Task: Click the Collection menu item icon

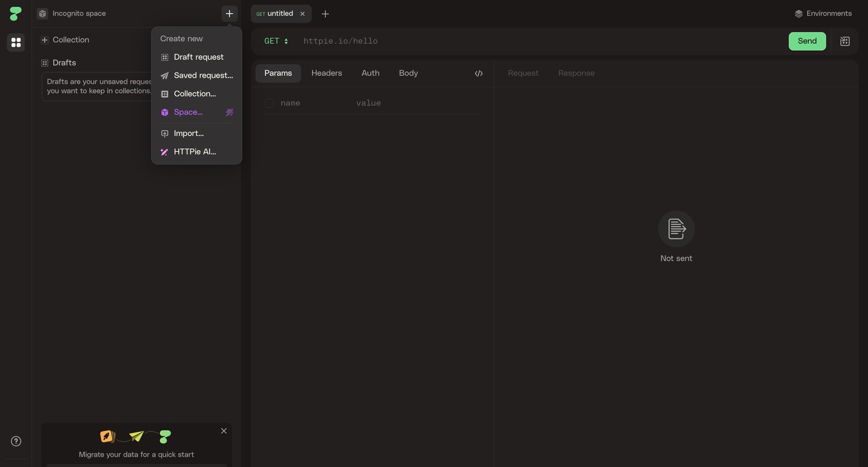Action: pos(165,94)
